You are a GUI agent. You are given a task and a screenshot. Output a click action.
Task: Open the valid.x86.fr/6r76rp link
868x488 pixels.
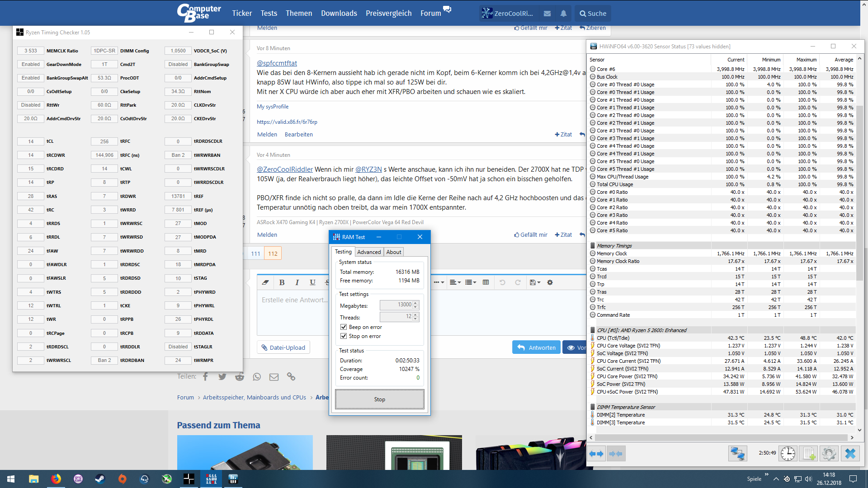tap(287, 122)
